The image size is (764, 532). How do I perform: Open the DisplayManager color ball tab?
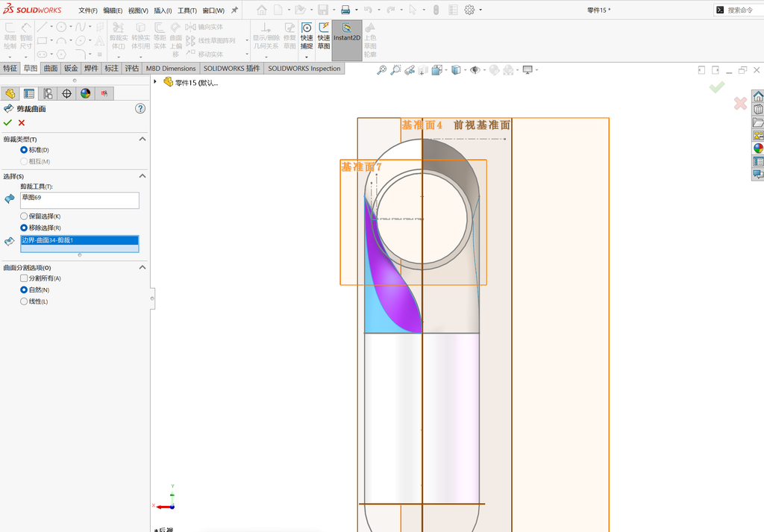(x=86, y=93)
